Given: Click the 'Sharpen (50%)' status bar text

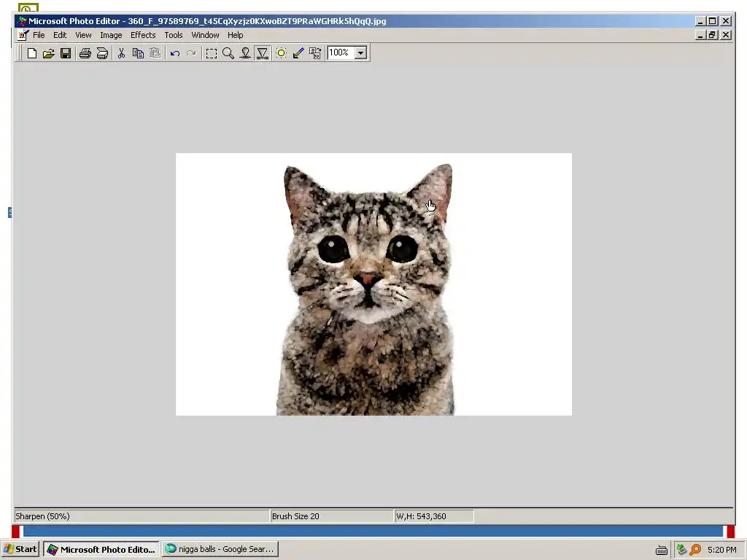Looking at the screenshot, I should click(x=42, y=516).
